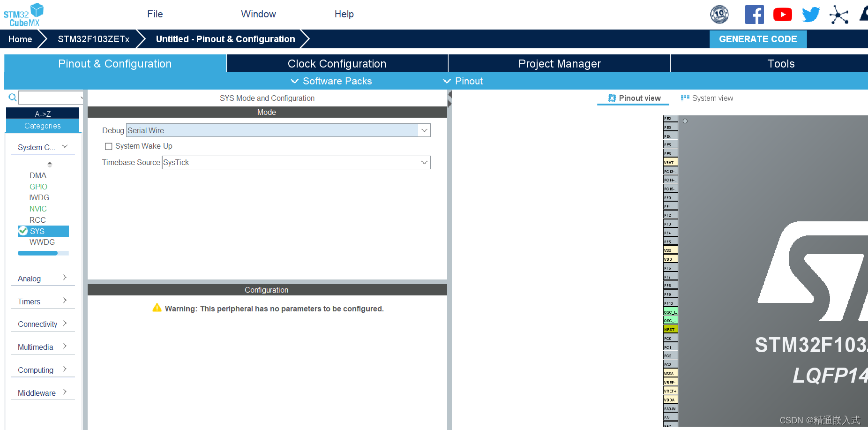Viewport: 868px width, 430px height.
Task: Go to the Home breadcrumb
Action: click(20, 39)
